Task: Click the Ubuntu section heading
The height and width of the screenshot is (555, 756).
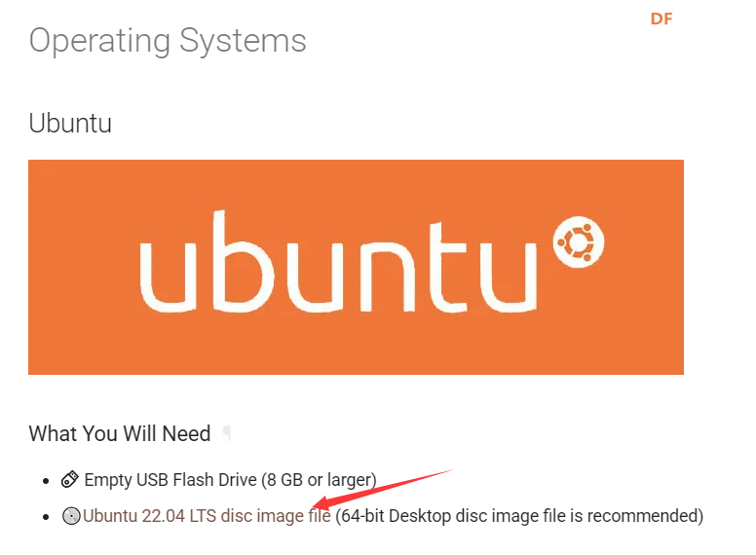Action: pyautogui.click(x=70, y=124)
